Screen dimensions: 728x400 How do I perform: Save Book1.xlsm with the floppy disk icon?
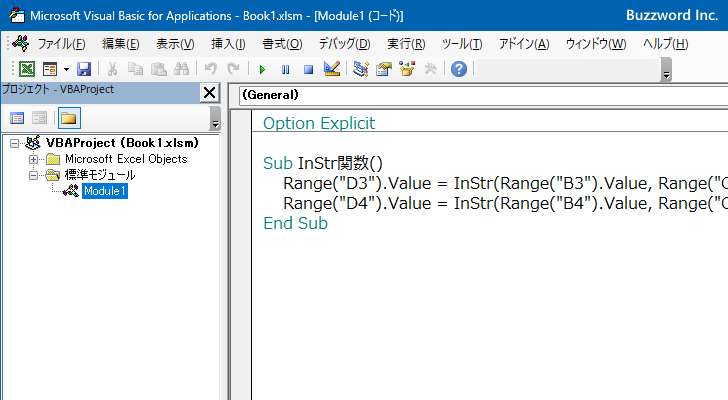click(x=84, y=69)
